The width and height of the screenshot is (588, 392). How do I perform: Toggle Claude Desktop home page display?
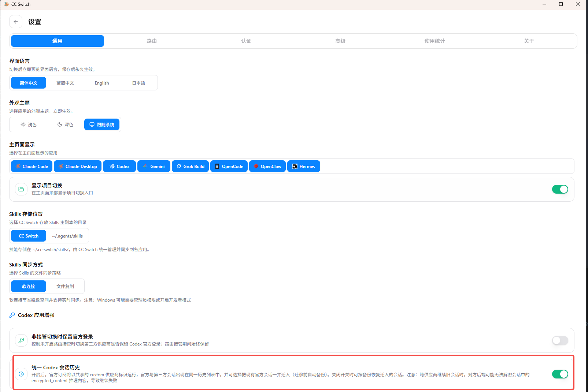click(78, 166)
